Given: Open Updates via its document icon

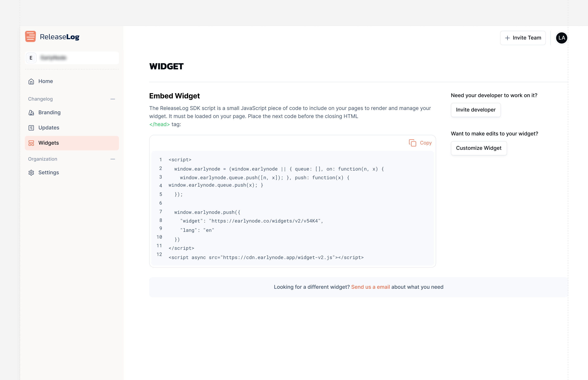Looking at the screenshot, I should 31,127.
